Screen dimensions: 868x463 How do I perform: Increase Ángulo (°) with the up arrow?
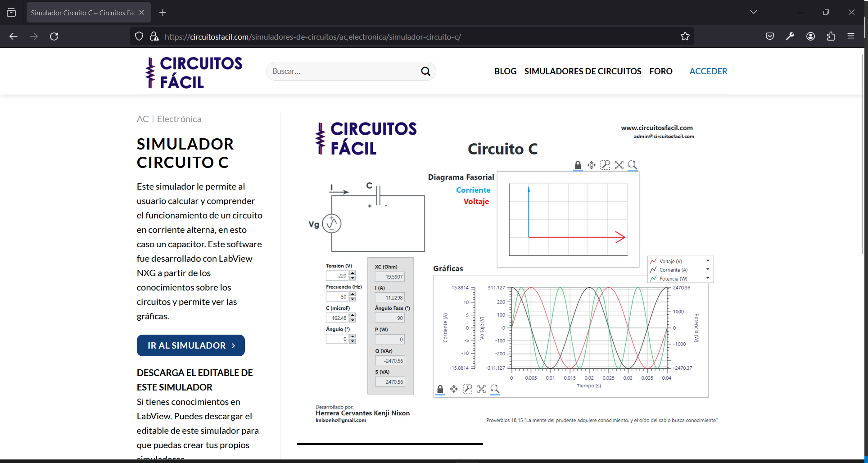tap(353, 336)
